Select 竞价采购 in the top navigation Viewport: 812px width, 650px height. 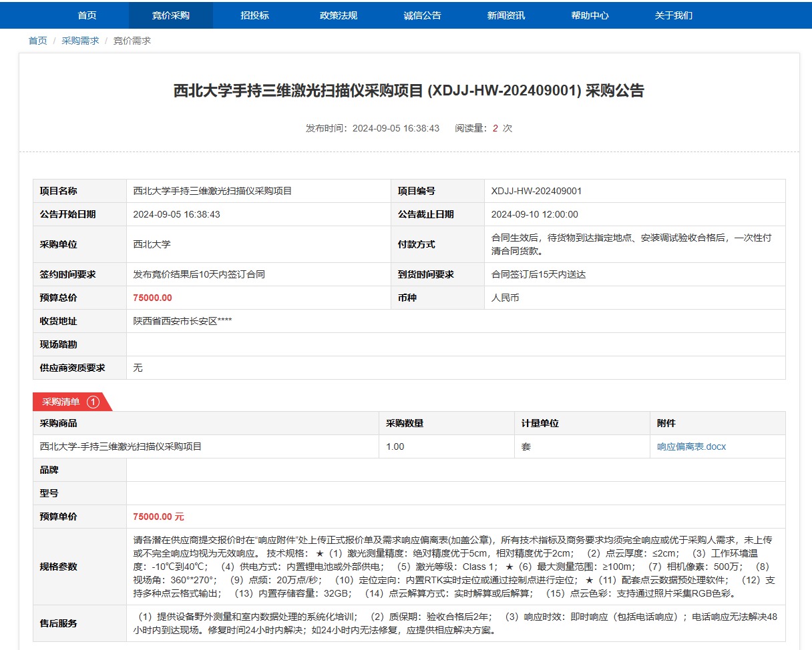point(170,15)
